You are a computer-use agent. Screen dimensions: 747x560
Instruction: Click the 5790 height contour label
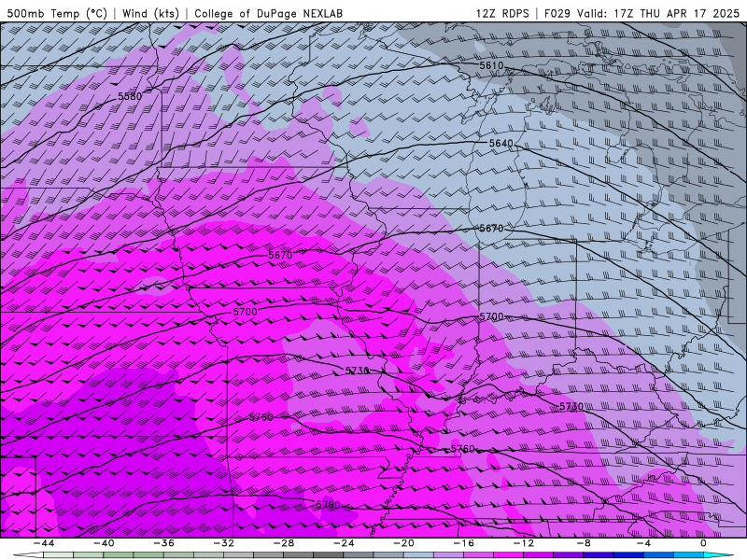click(329, 504)
